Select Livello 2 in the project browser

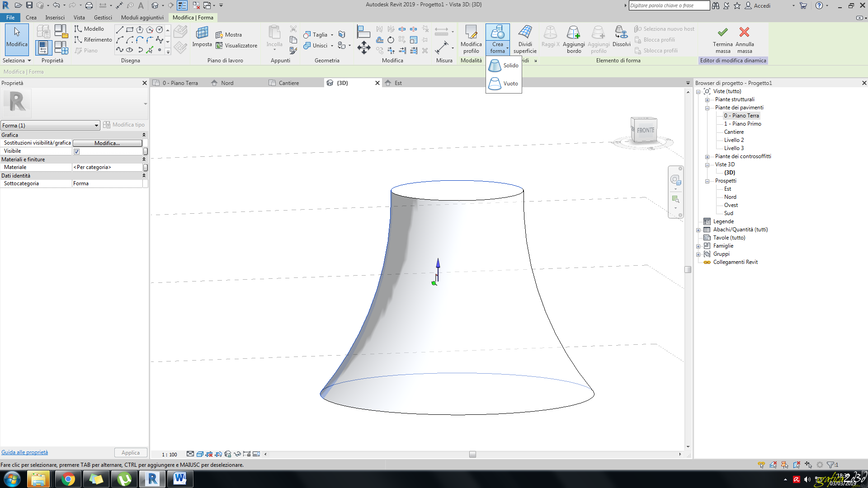pos(733,140)
